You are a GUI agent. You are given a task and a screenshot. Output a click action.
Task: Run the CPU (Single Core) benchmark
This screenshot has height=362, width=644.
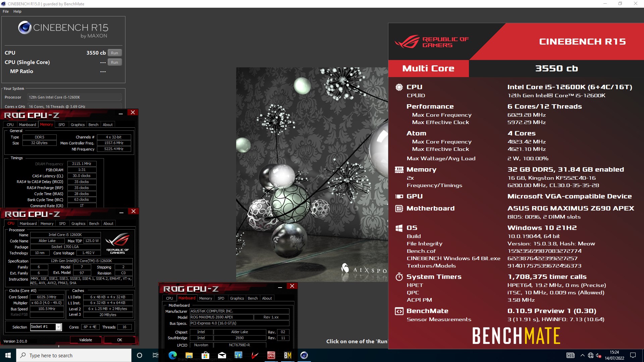(x=114, y=62)
